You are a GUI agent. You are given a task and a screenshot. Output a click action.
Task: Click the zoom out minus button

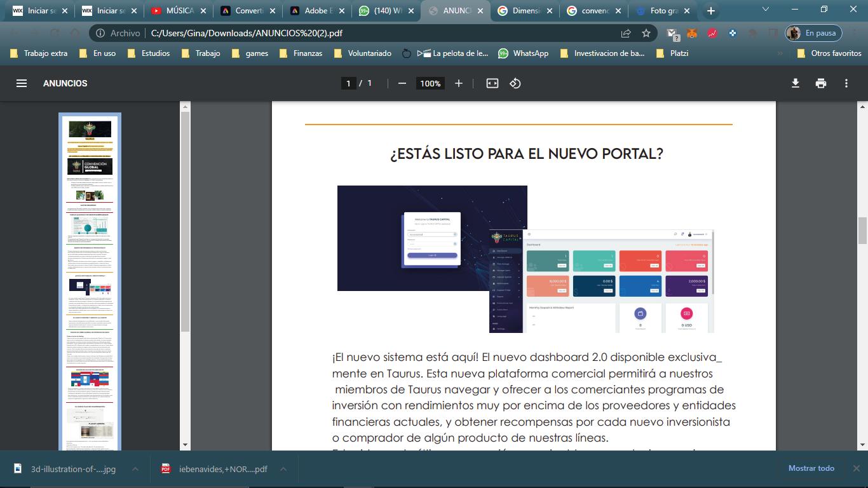(402, 83)
